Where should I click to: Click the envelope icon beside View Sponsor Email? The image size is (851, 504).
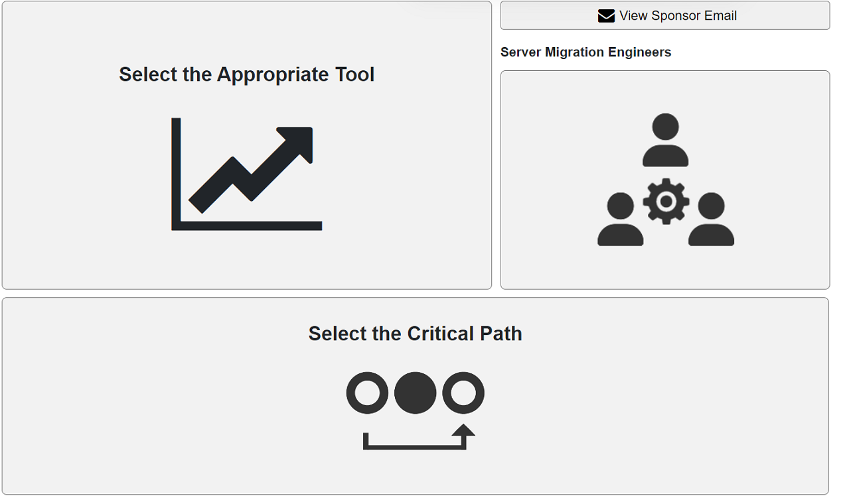[x=606, y=16]
